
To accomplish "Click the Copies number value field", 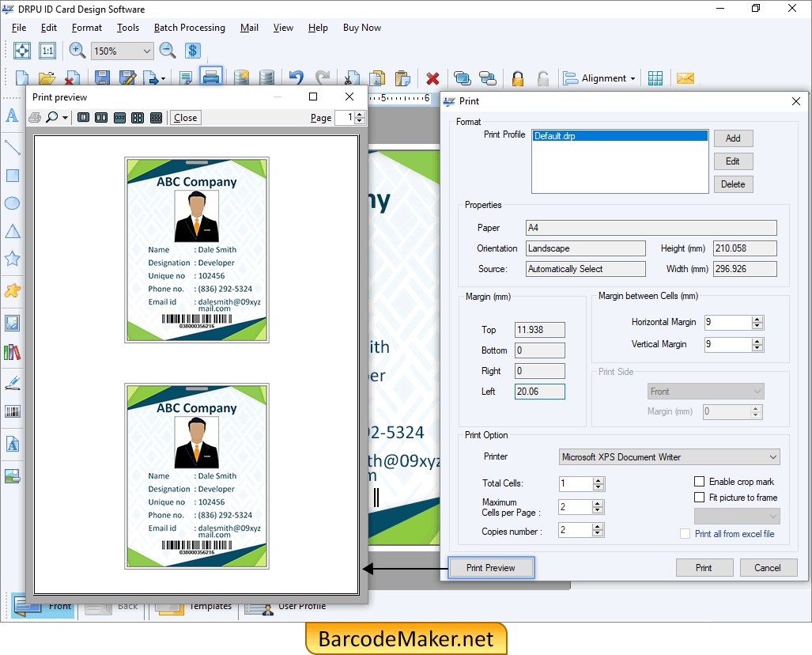I will click(576, 529).
